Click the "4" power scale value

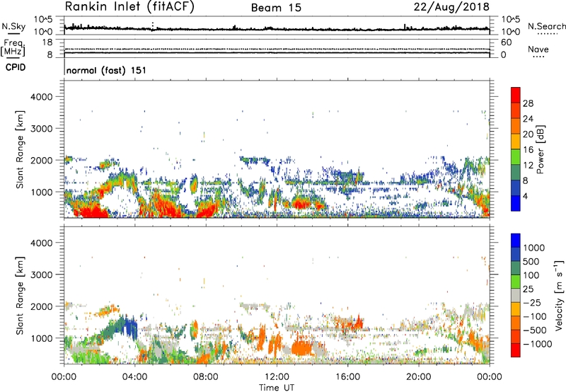(x=525, y=196)
